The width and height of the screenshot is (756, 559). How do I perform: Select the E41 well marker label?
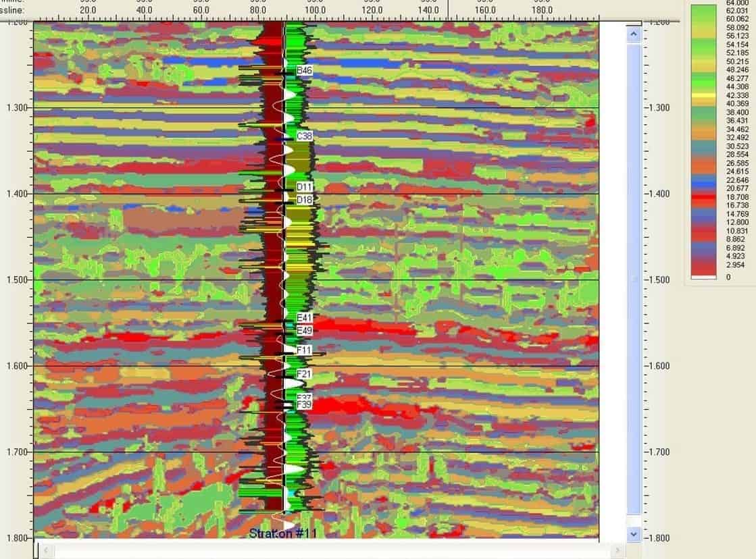coord(304,317)
